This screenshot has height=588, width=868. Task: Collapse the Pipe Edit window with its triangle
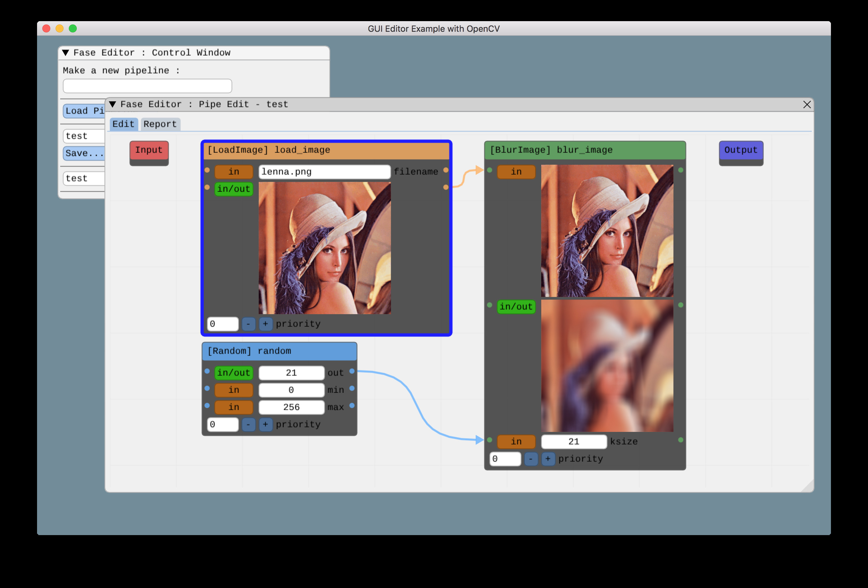[112, 104]
